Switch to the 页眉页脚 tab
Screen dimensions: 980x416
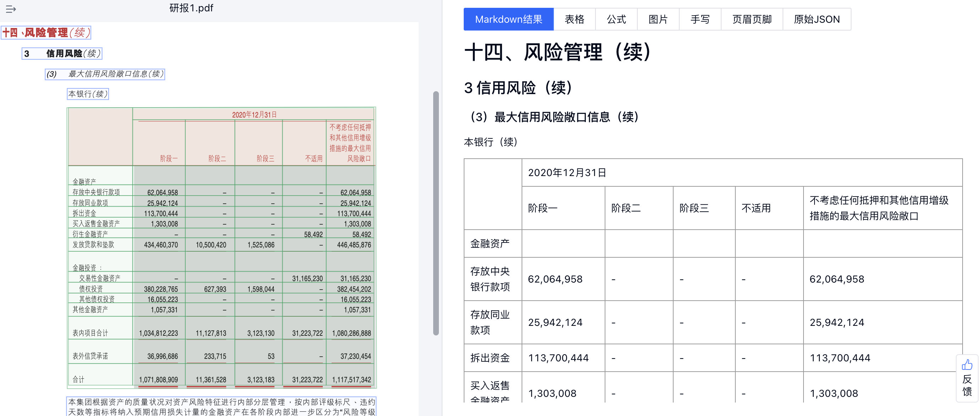click(x=752, y=19)
